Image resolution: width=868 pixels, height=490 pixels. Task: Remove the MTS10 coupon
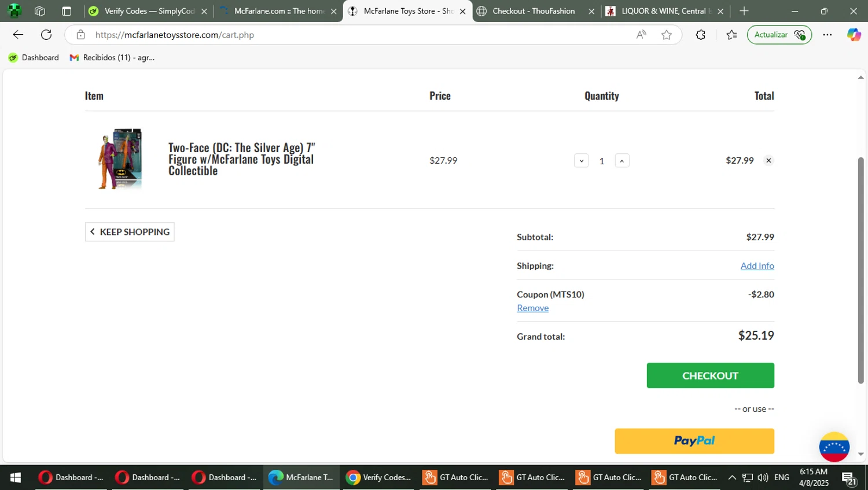[532, 308]
